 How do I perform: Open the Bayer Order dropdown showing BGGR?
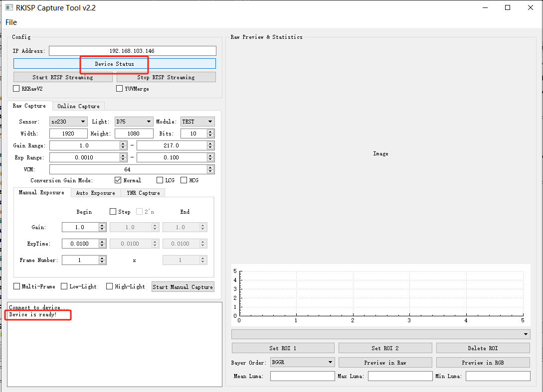pos(303,362)
